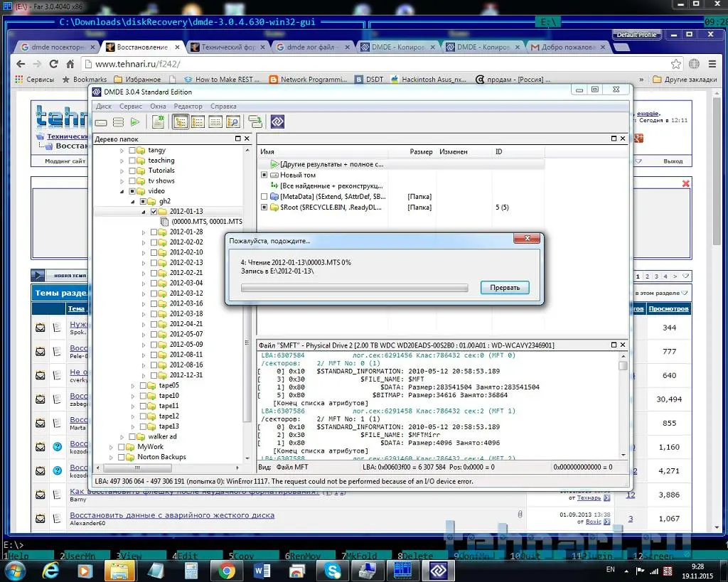Click the DMDE logo toolbar icon
This screenshot has height=582, width=728.
pyautogui.click(x=277, y=122)
